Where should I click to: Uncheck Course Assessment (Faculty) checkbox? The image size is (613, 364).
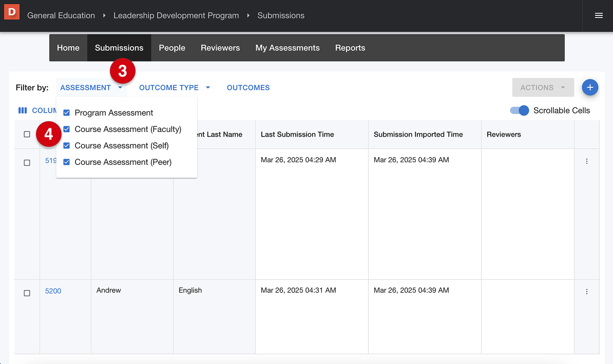click(x=67, y=129)
